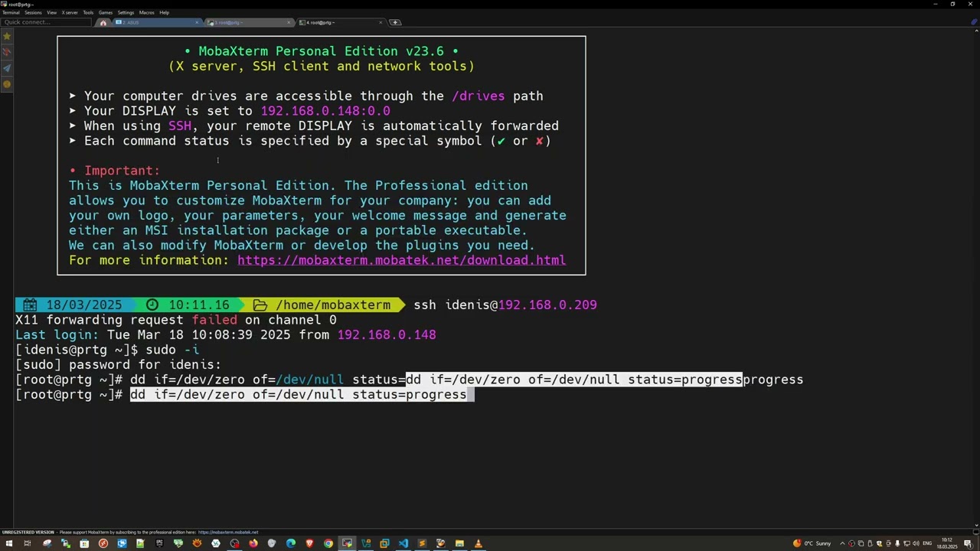980x551 pixels.
Task: Click the microphone tray icon
Action: [897, 543]
